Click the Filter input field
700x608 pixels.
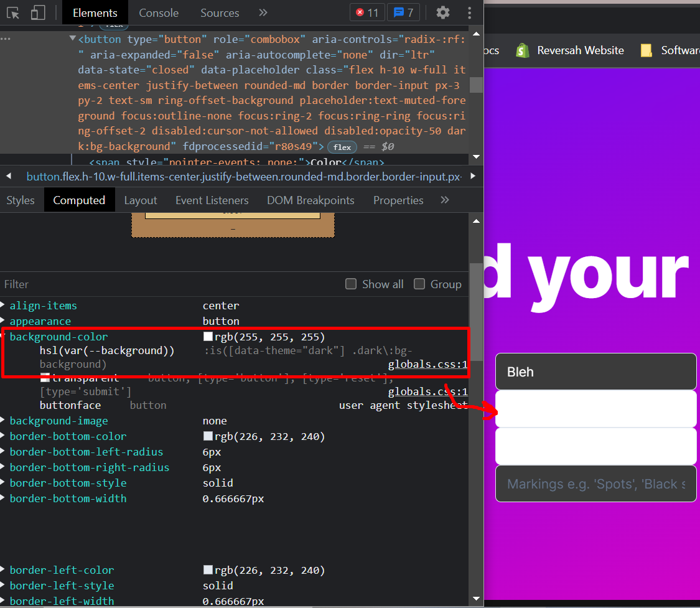(x=168, y=284)
